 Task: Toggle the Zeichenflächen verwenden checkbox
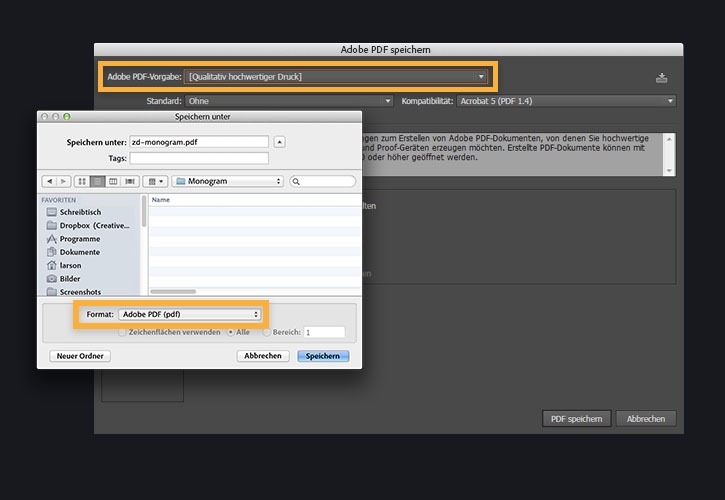point(123,332)
